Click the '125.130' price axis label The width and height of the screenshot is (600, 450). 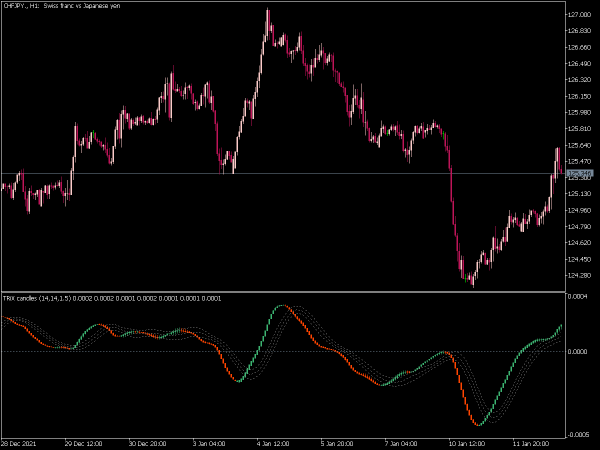(580, 194)
